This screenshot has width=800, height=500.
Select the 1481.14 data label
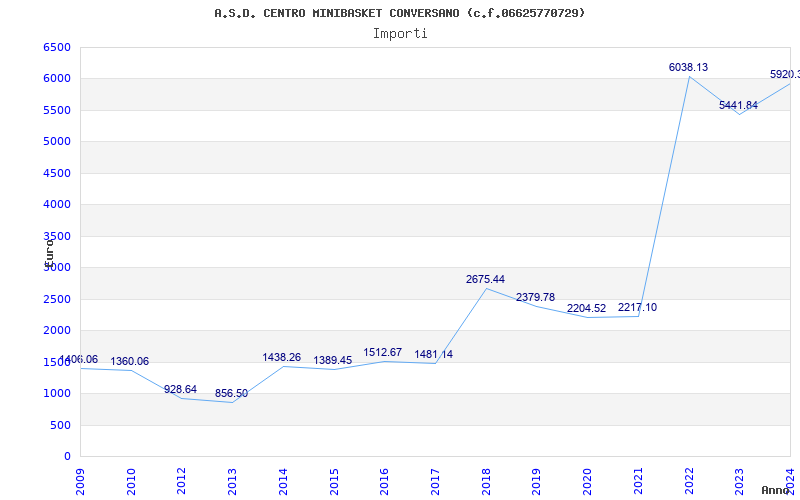pos(434,354)
